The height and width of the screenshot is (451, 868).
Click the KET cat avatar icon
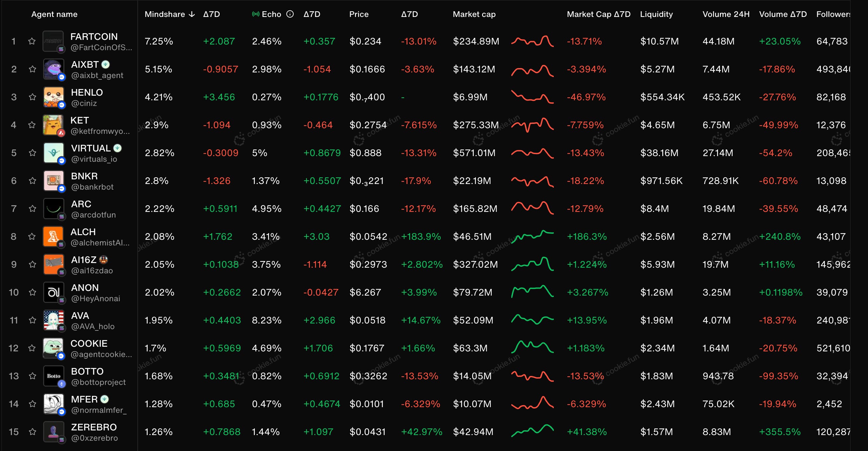click(x=53, y=125)
